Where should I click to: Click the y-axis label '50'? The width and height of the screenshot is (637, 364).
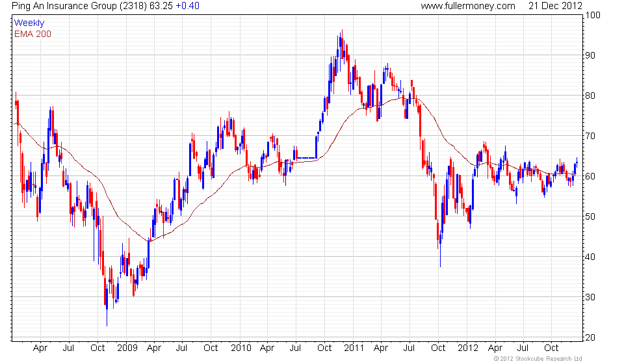point(591,216)
